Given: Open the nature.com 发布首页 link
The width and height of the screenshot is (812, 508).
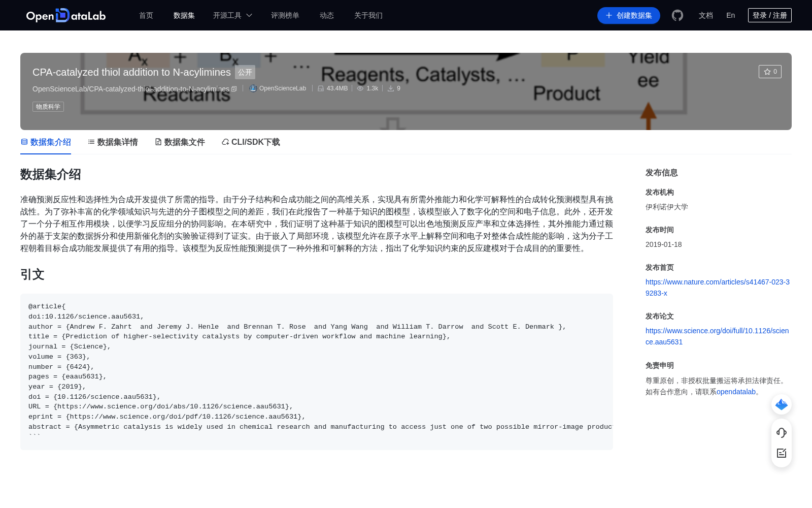Looking at the screenshot, I should coord(718,288).
